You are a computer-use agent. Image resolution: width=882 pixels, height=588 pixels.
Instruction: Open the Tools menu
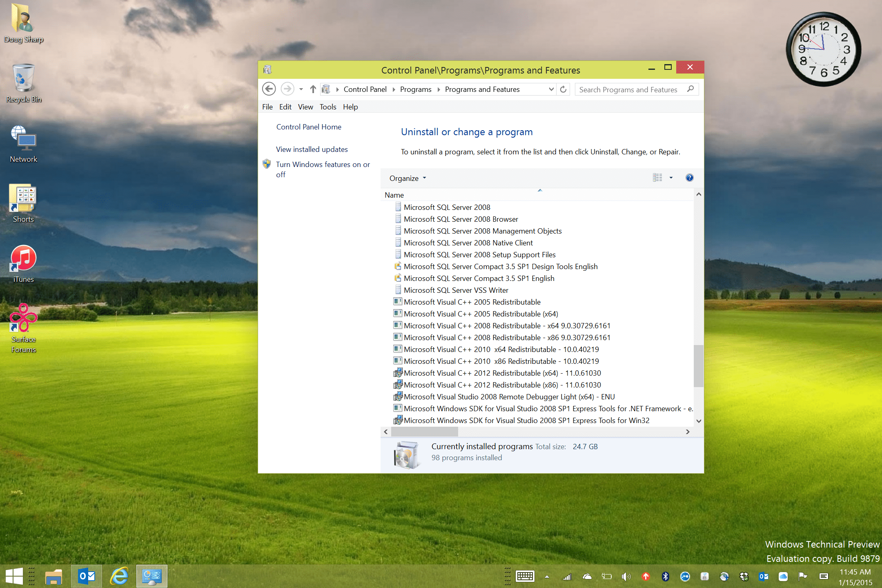click(x=328, y=107)
